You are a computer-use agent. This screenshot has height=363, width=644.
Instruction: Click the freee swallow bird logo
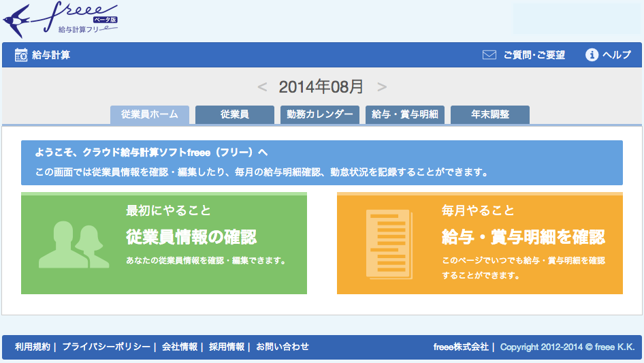tap(17, 20)
